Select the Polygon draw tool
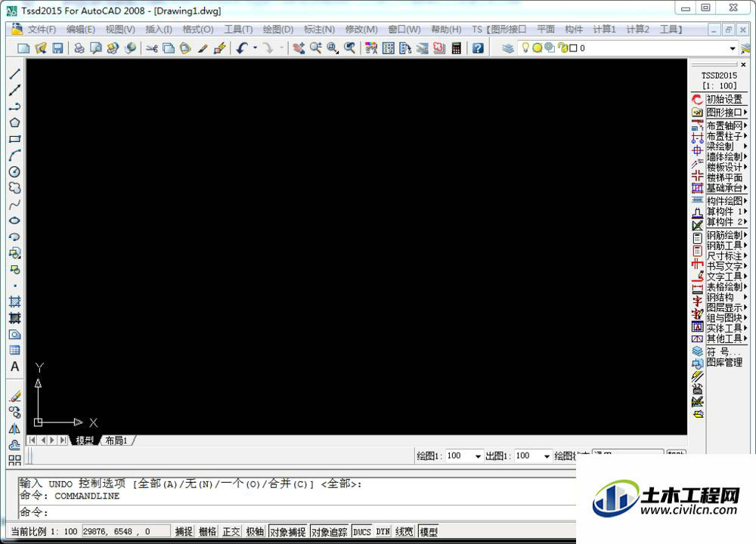 click(15, 122)
